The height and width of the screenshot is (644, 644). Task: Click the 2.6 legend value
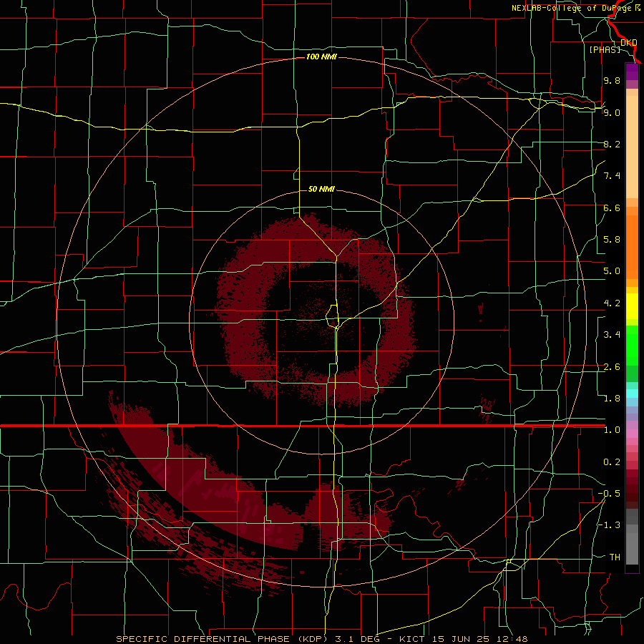pyautogui.click(x=612, y=367)
